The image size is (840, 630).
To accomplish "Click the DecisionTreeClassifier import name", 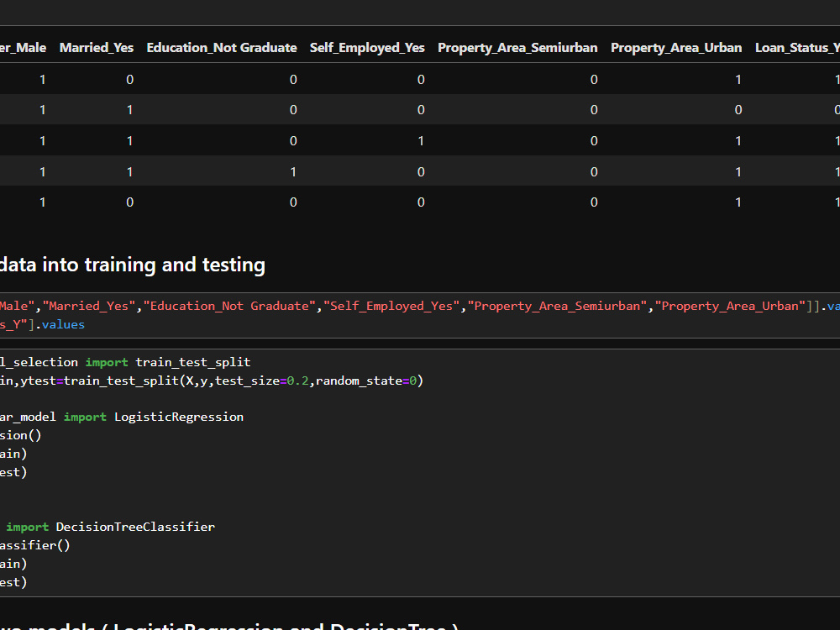I will 135,528.
